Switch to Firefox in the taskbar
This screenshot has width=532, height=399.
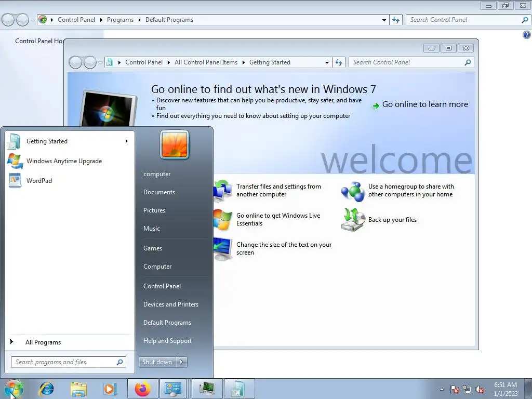[142, 389]
